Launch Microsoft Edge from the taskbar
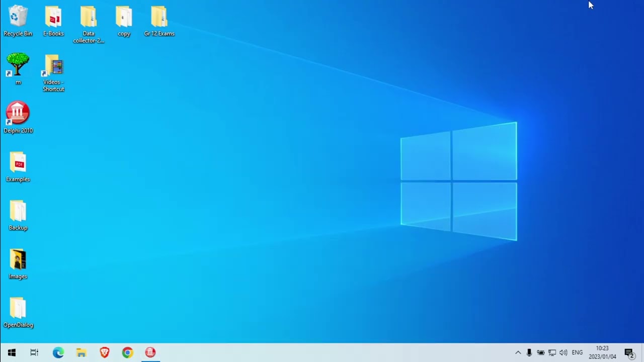 click(x=58, y=352)
